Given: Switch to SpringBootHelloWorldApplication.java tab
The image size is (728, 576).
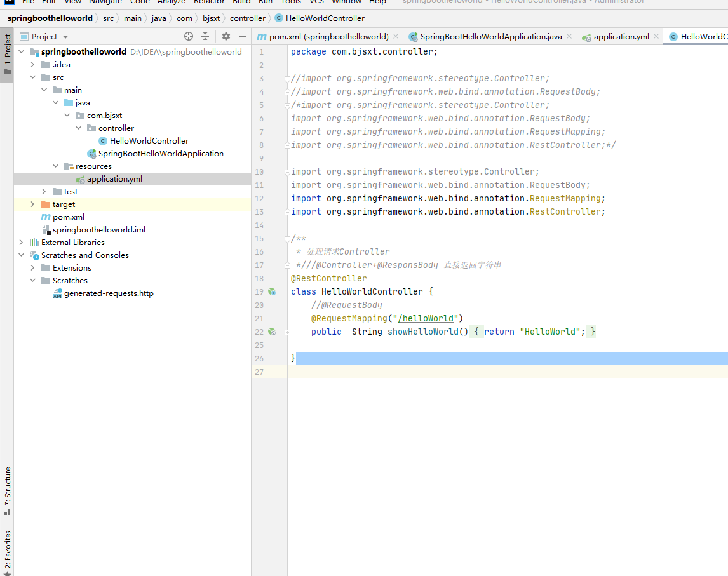Looking at the screenshot, I should (491, 36).
